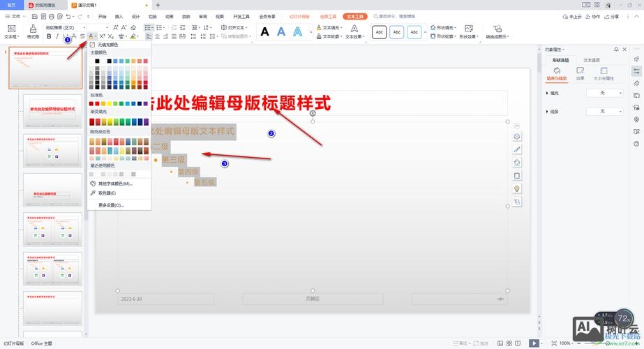Open the 线条 value dropdown showing 无
The height and width of the screenshot is (349, 644).
point(604,112)
